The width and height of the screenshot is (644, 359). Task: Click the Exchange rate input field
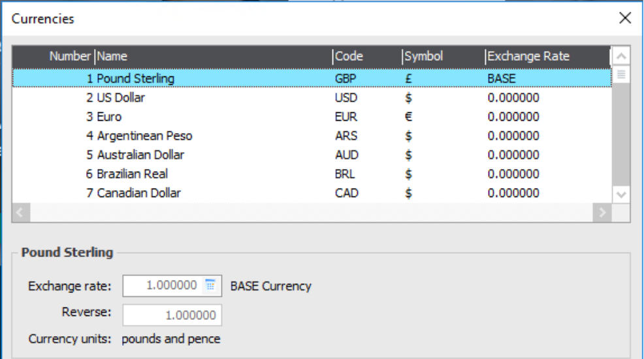(x=172, y=285)
